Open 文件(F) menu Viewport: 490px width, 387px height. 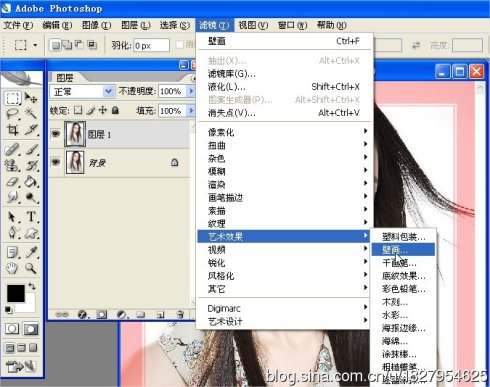(18, 25)
